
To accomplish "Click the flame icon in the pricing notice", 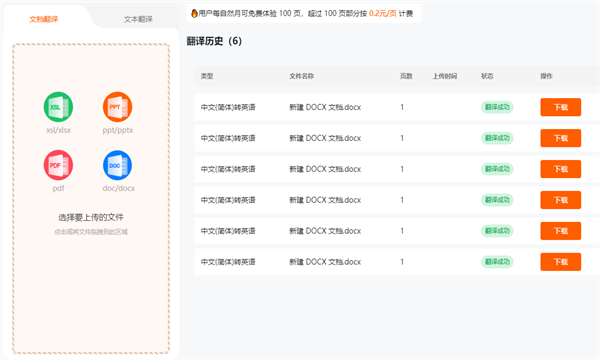I will (194, 13).
